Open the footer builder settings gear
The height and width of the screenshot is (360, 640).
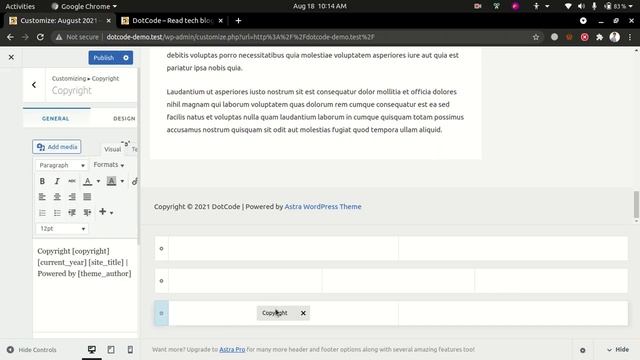pos(582,350)
